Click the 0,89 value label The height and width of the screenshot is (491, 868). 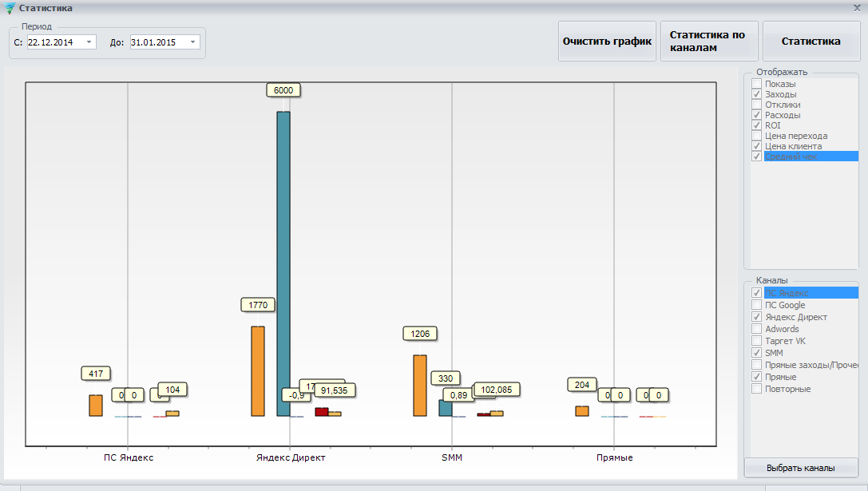pos(458,395)
